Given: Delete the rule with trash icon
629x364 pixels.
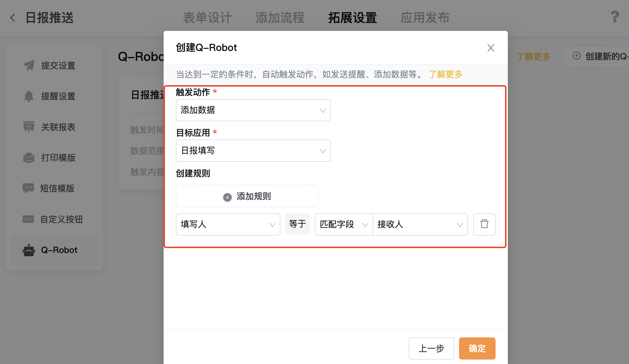Looking at the screenshot, I should tap(484, 224).
